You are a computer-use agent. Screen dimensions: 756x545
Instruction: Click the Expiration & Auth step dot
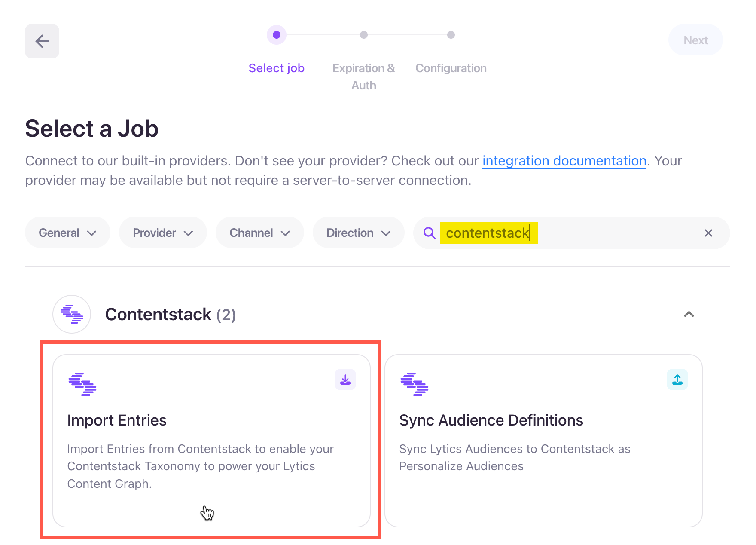pyautogui.click(x=364, y=35)
